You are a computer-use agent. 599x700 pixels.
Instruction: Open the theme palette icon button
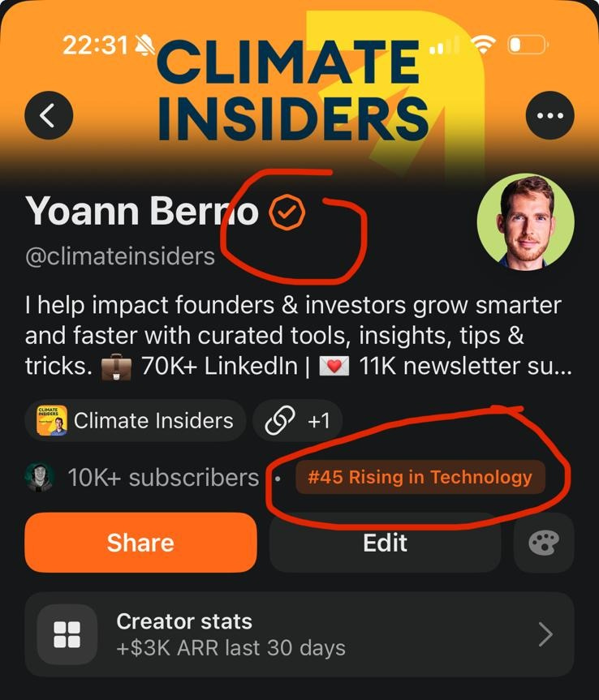(x=544, y=543)
